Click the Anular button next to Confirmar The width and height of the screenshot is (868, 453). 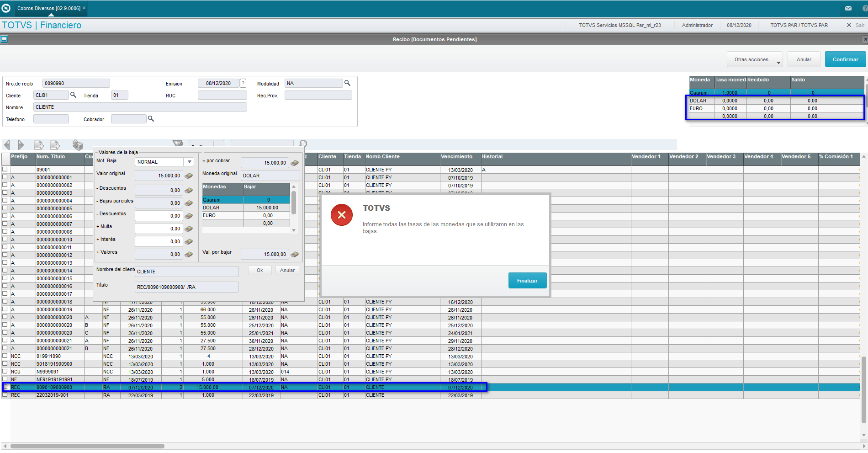(804, 59)
